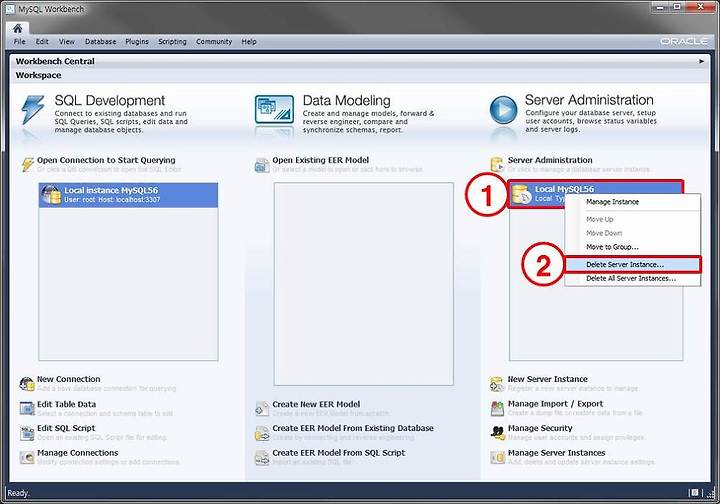The width and height of the screenshot is (720, 504).
Task: Click the Open Existing EER Model icon
Action: pyautogui.click(x=262, y=165)
